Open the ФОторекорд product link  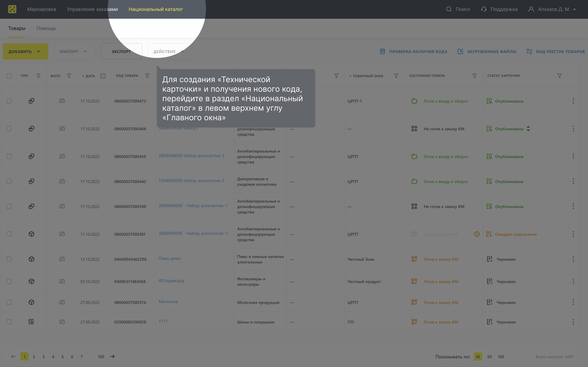(x=171, y=281)
